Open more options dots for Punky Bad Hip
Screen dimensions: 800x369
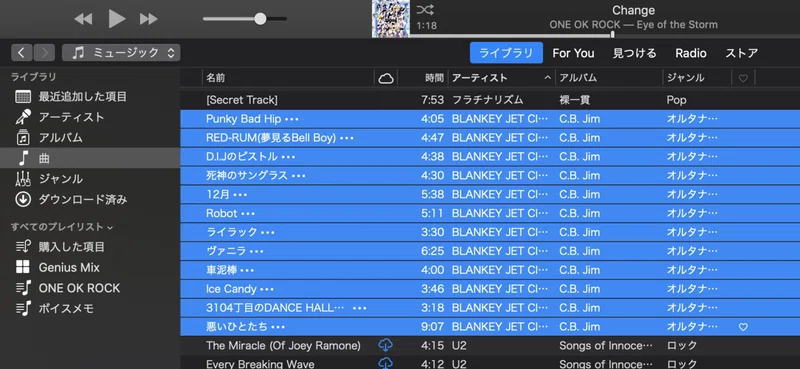tap(292, 119)
